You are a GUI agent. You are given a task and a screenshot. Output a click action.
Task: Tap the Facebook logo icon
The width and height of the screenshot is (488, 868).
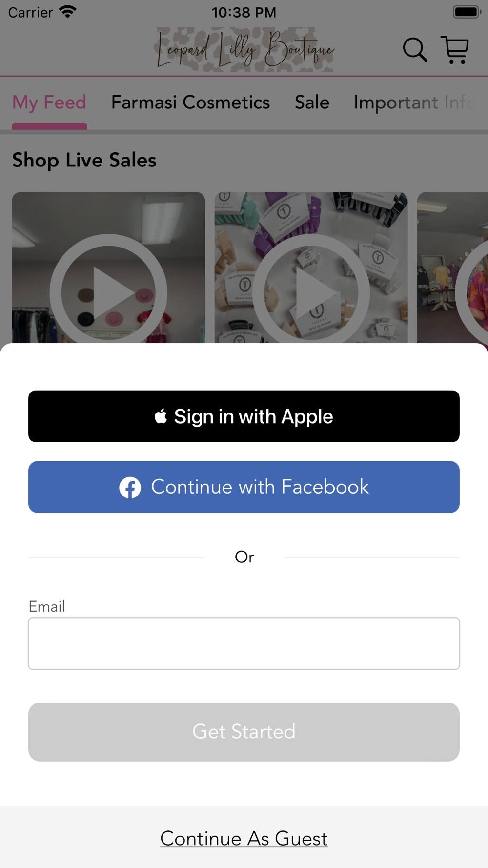pyautogui.click(x=130, y=487)
